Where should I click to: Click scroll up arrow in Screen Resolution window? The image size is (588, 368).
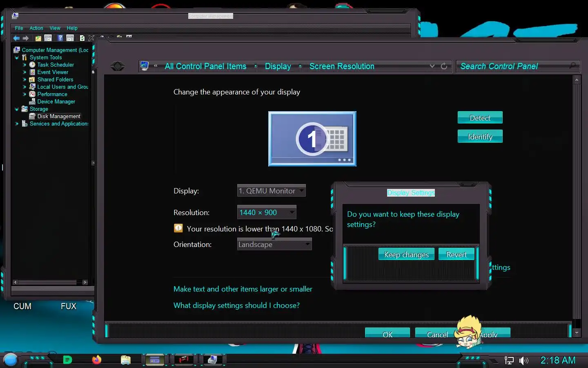click(577, 80)
